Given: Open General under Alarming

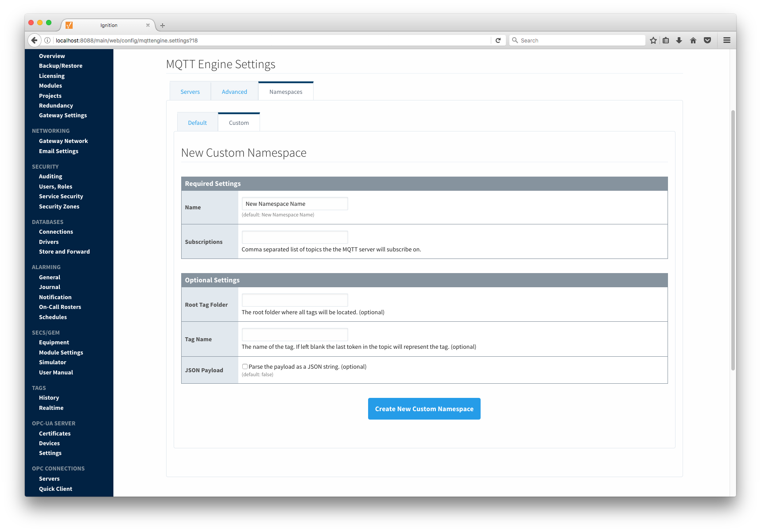Looking at the screenshot, I should 50,278.
